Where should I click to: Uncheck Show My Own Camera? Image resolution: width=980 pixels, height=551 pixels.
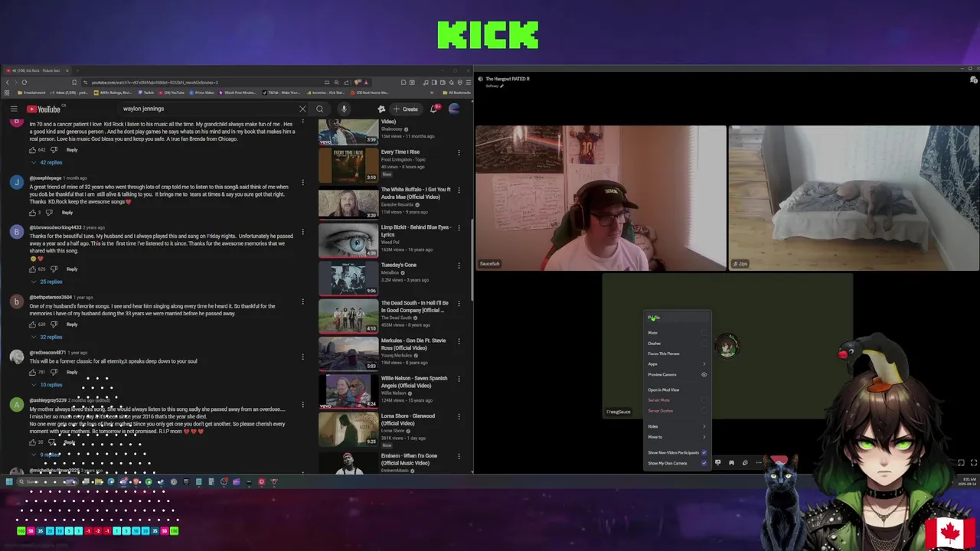click(704, 463)
